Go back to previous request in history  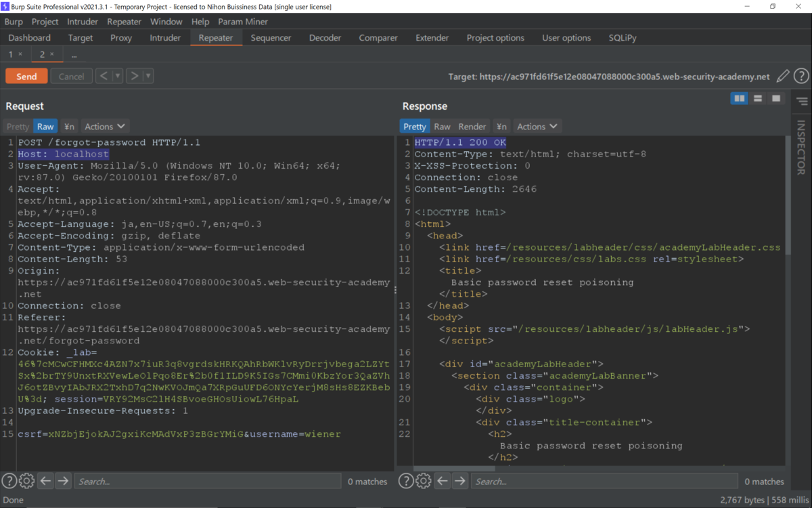pos(104,76)
